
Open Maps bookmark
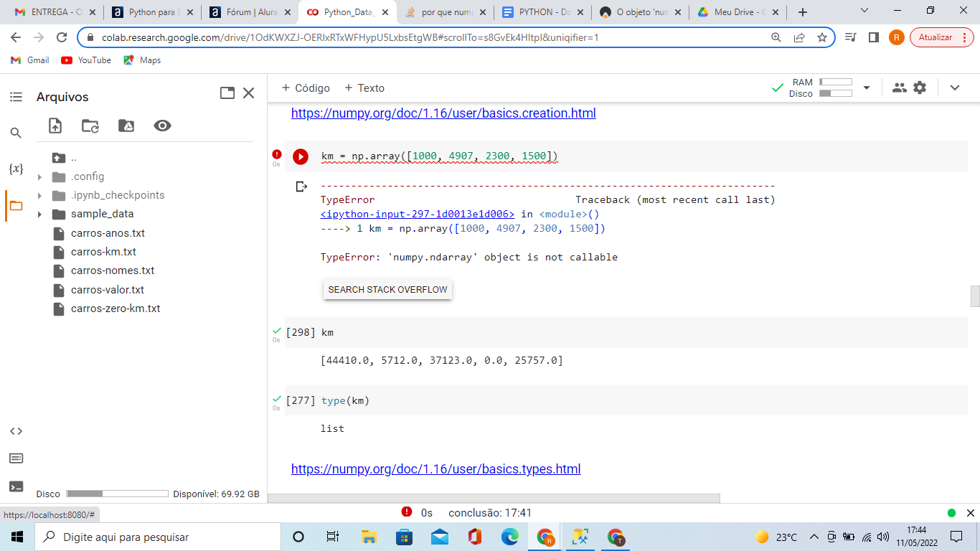tap(142, 60)
